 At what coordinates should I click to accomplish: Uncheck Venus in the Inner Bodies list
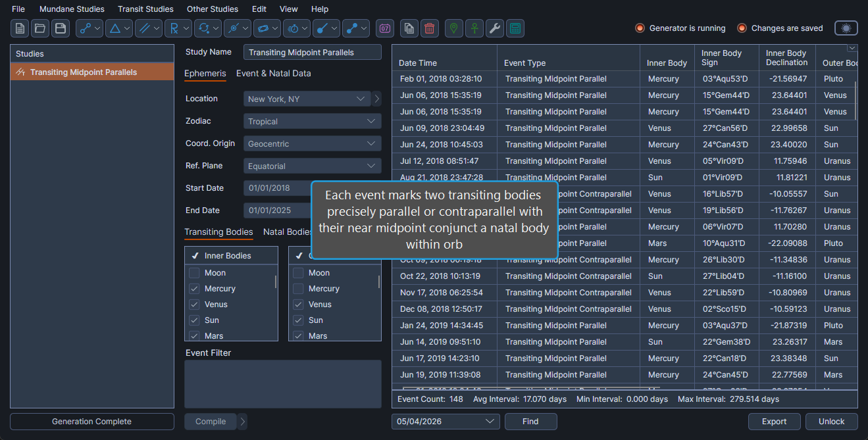pos(194,305)
